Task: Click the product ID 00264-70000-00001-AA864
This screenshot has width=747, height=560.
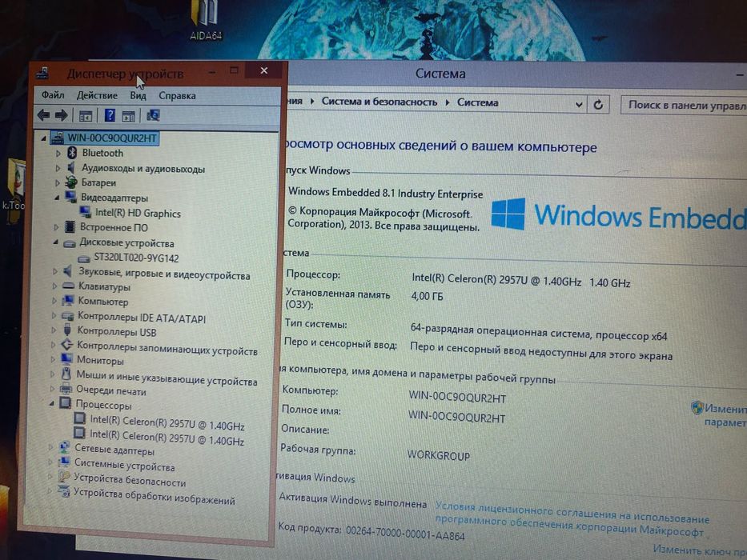Action: 405,533
